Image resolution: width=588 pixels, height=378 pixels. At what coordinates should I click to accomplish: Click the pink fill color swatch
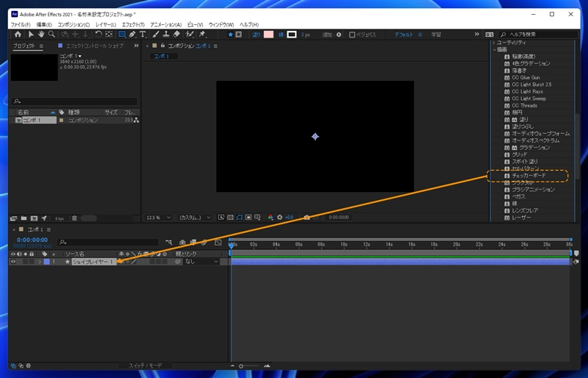[x=268, y=35]
